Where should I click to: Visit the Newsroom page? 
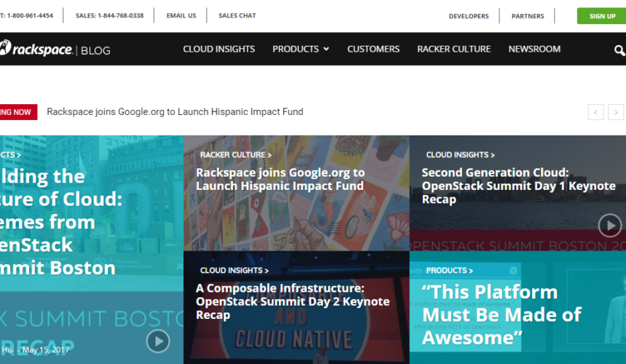click(x=534, y=49)
